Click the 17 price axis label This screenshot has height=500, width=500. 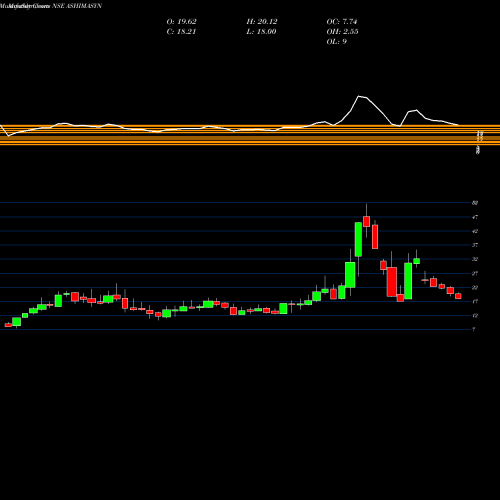point(475,301)
